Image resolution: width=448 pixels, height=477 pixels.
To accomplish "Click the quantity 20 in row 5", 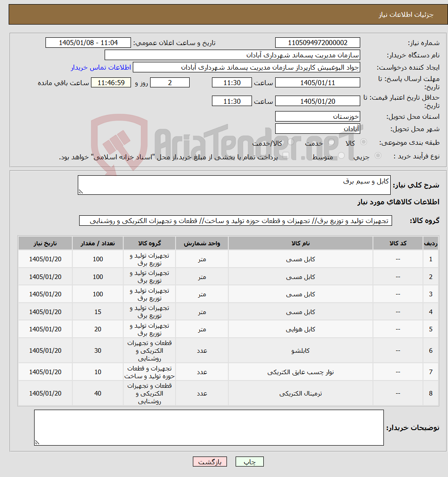I will [98, 329].
